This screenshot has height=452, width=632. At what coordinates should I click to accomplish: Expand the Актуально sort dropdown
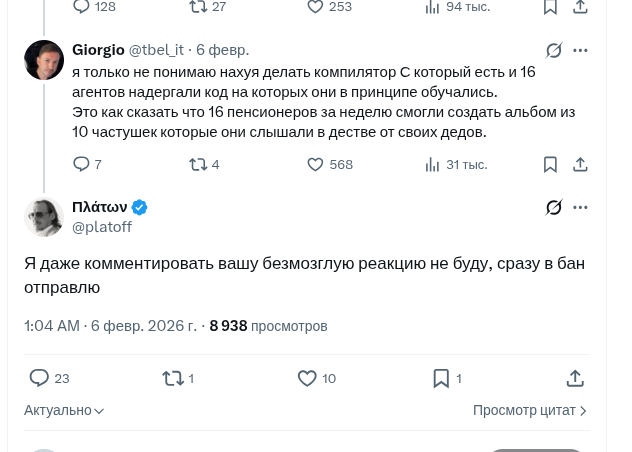pyautogui.click(x=64, y=410)
